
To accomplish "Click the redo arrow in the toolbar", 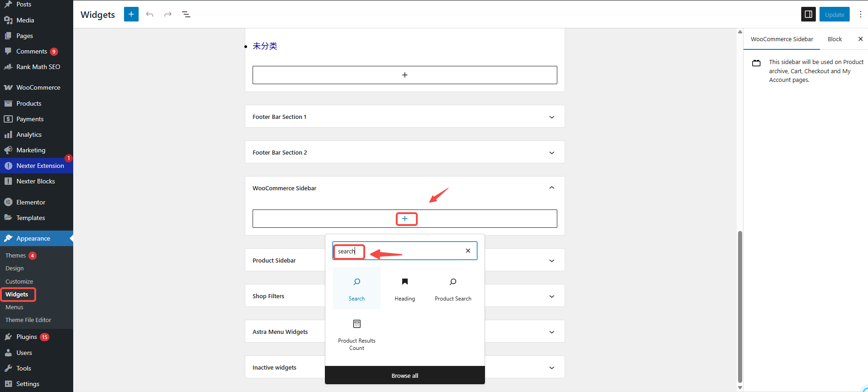I will pos(168,14).
